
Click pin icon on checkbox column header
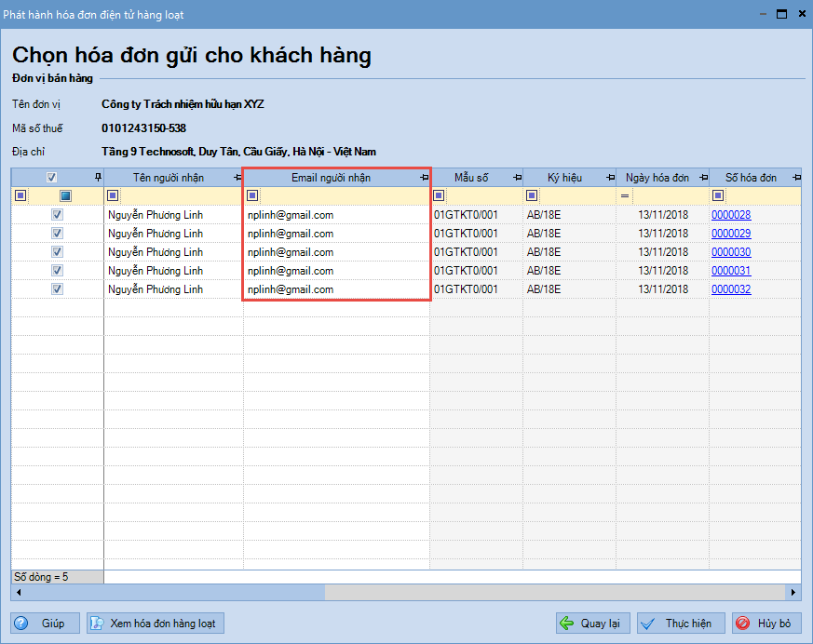pyautogui.click(x=98, y=177)
